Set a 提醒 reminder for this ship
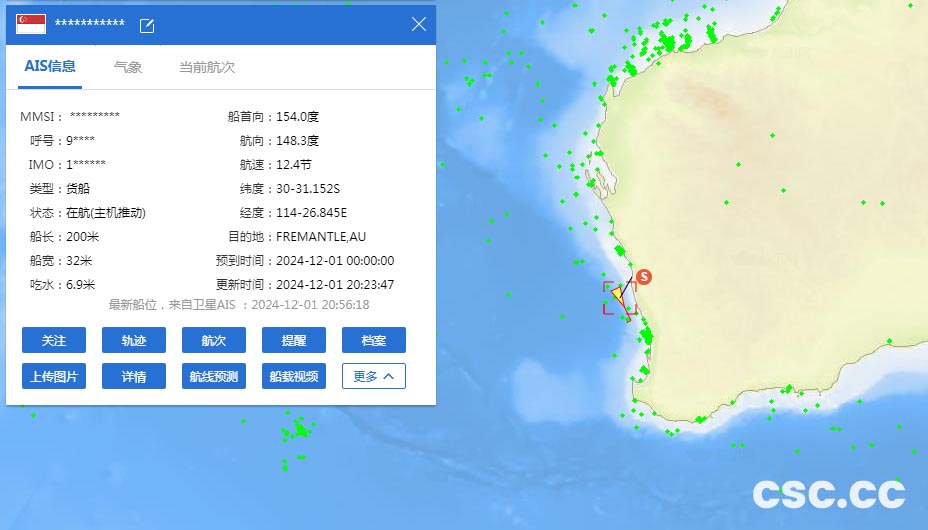Viewport: 928px width, 530px height. tap(294, 340)
